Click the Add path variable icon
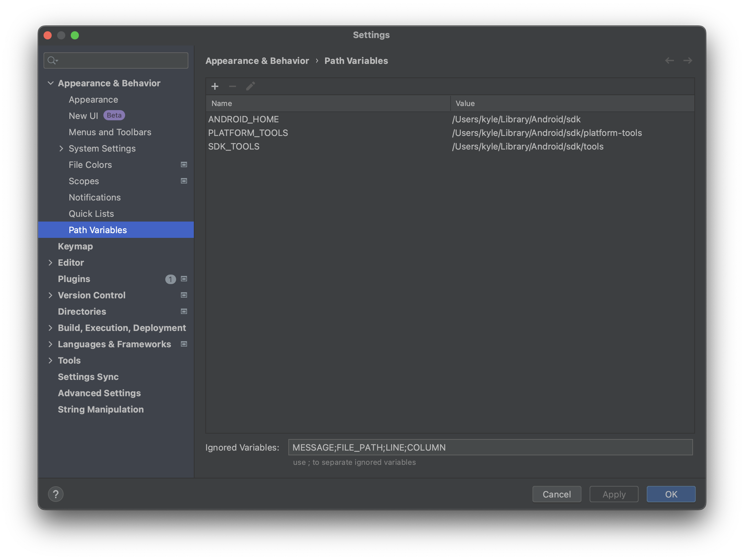The width and height of the screenshot is (744, 560). coord(215,87)
